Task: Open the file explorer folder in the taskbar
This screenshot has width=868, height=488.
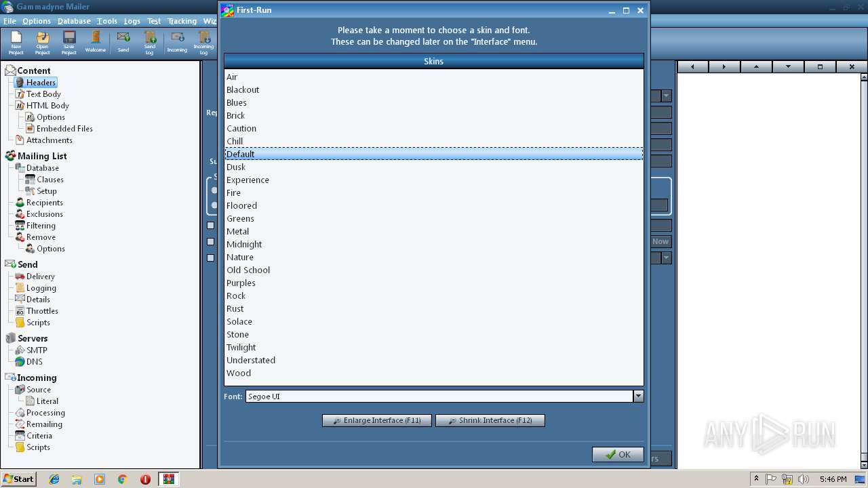Action: tap(77, 479)
